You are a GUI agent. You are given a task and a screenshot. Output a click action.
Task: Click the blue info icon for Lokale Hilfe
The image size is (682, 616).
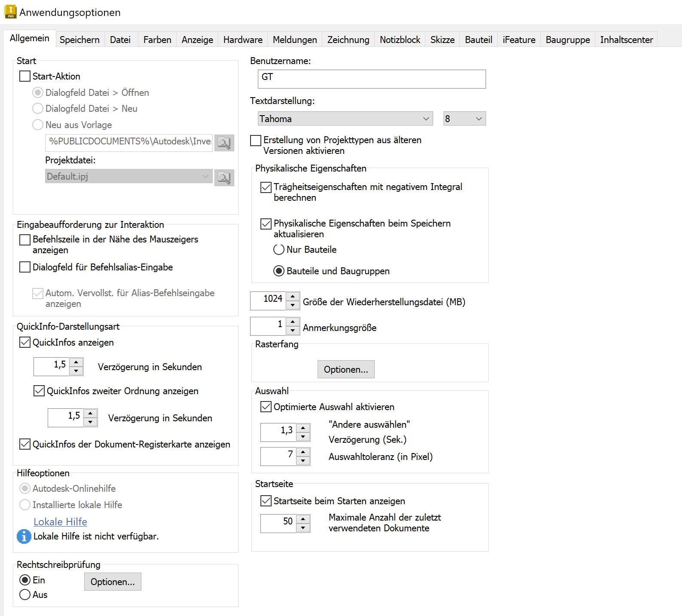pyautogui.click(x=24, y=536)
